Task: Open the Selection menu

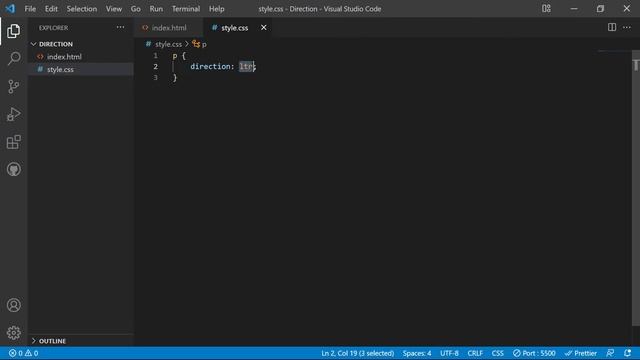Action: pos(82,9)
